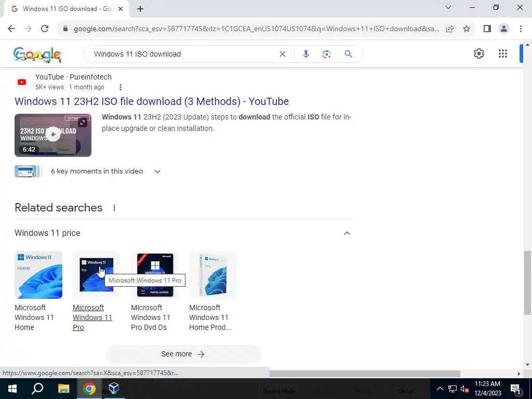Reload the current page
This screenshot has height=399, width=532.
point(45,29)
